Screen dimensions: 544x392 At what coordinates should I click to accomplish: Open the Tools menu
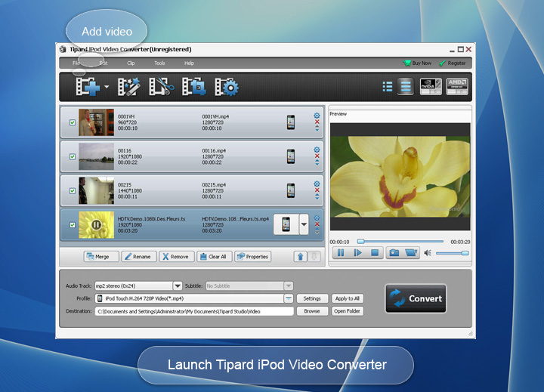pyautogui.click(x=159, y=63)
